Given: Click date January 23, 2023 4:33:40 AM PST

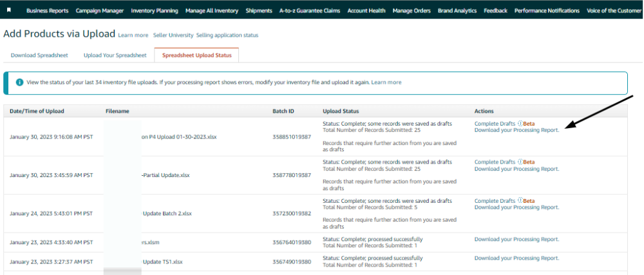Looking at the screenshot, I should [52, 243].
